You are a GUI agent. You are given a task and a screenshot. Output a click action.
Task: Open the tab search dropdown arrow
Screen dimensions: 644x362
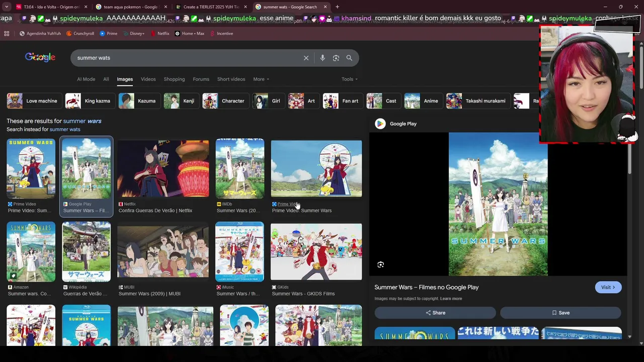[x=7, y=7]
